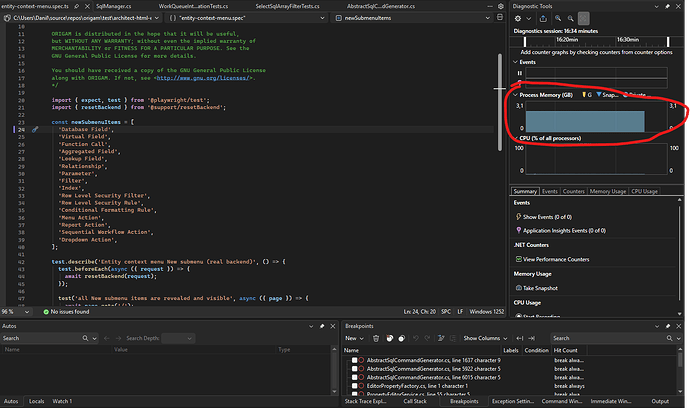Image resolution: width=690 pixels, height=408 pixels.
Task: Switch to the Memory Usage tab
Action: click(x=608, y=191)
